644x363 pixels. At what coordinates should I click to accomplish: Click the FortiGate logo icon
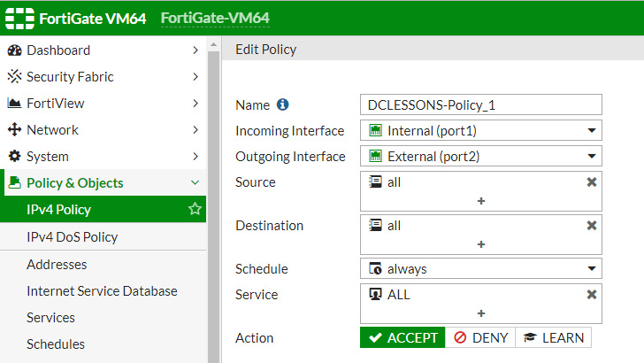point(19,19)
